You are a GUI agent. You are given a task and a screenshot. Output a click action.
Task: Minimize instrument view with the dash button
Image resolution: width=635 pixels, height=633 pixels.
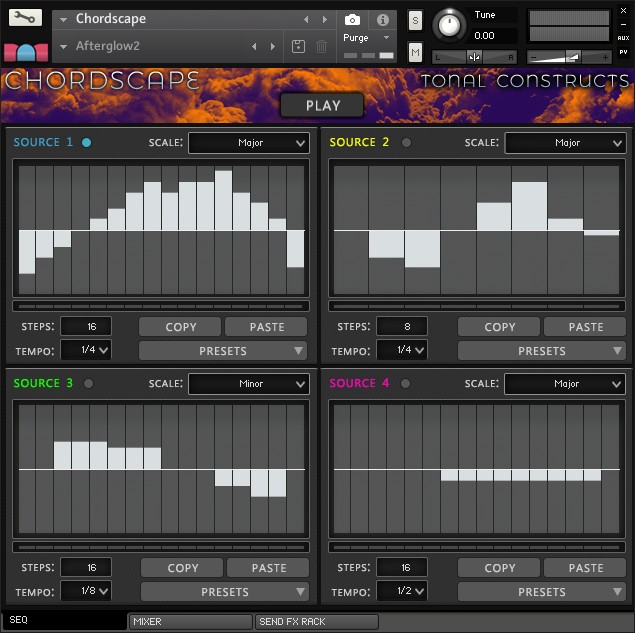point(623,24)
